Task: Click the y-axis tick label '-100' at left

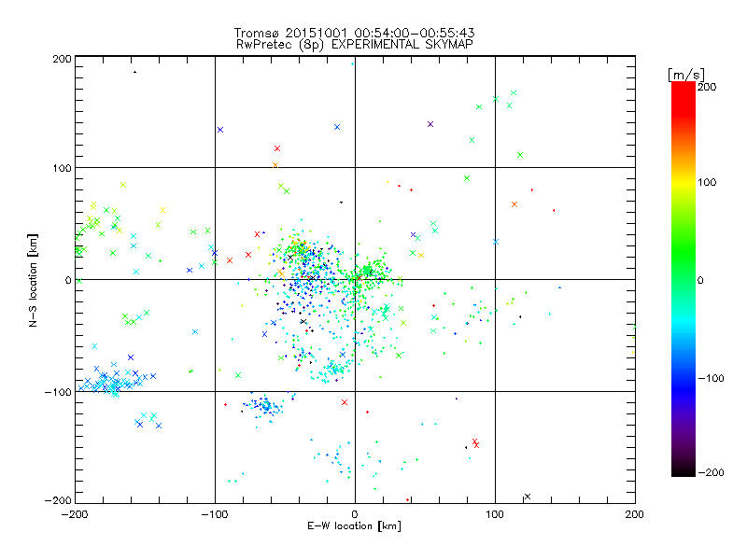Action: click(58, 392)
